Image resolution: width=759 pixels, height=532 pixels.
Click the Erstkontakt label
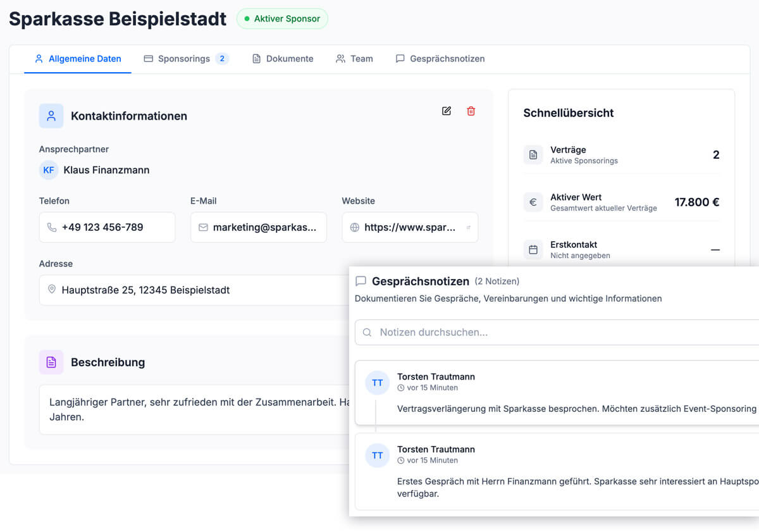(574, 244)
